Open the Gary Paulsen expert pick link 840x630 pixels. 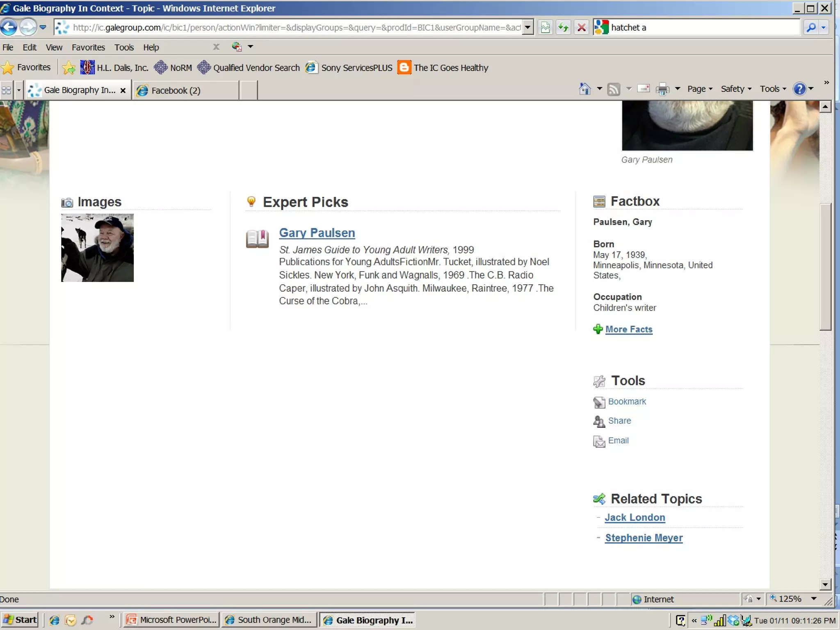(x=317, y=233)
